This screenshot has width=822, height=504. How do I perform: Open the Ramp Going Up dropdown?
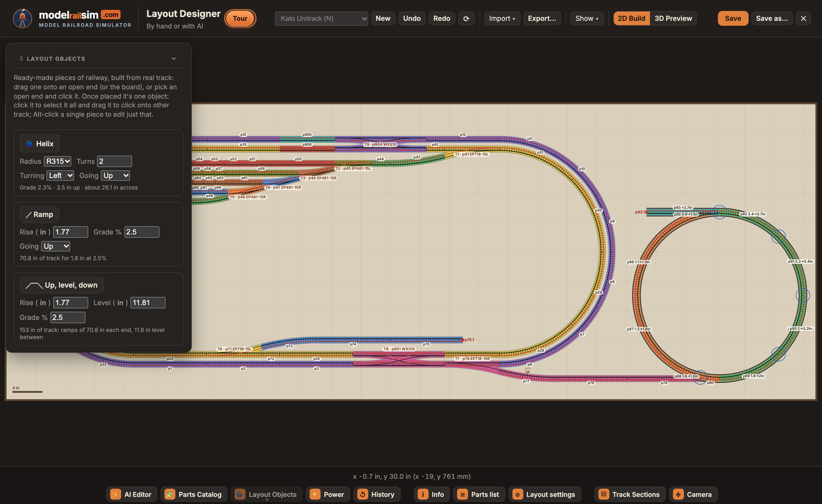pos(55,246)
